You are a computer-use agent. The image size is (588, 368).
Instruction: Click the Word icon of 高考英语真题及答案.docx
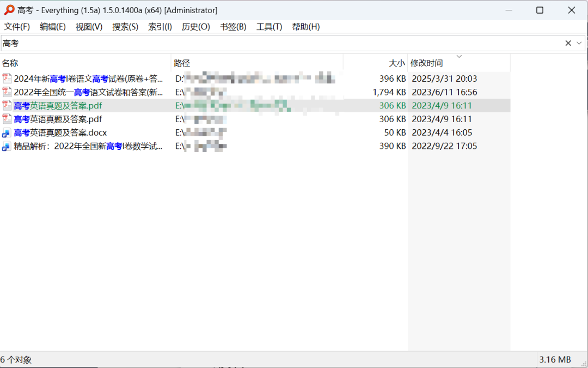pyautogui.click(x=7, y=132)
